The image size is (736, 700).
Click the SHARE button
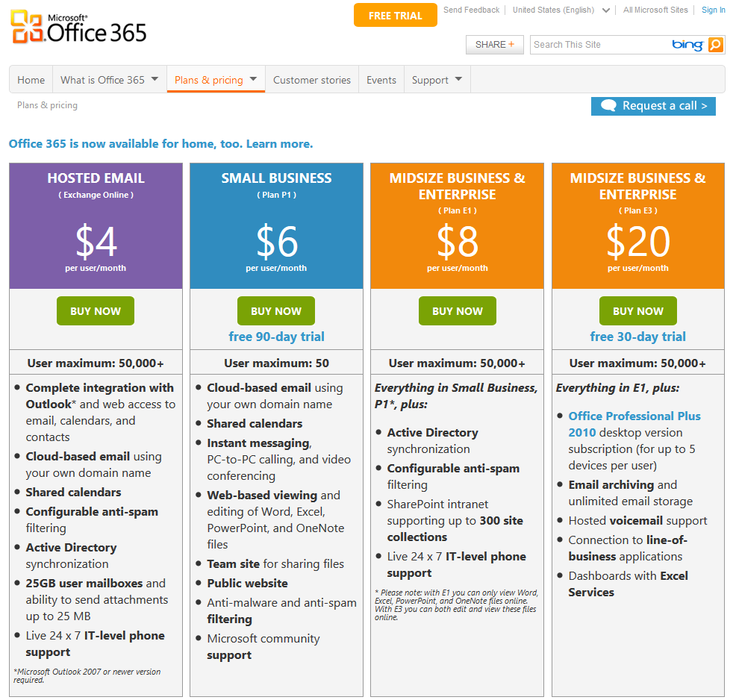tap(495, 45)
